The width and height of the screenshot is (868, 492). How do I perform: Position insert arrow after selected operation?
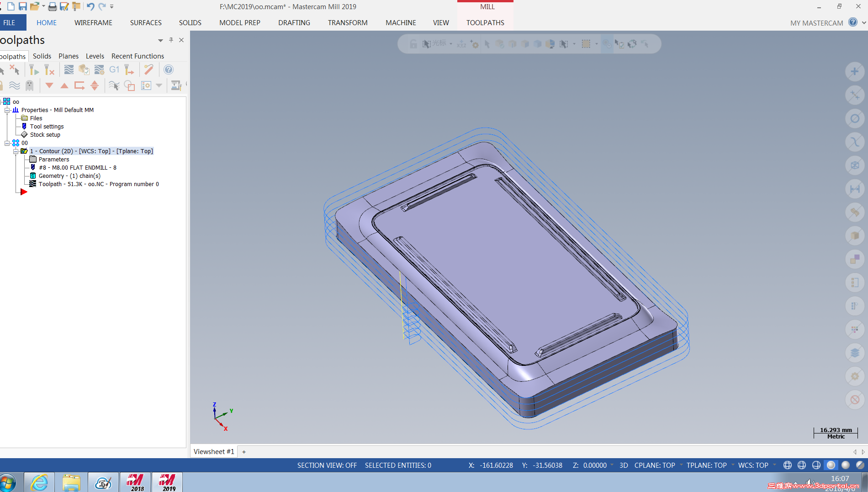79,86
